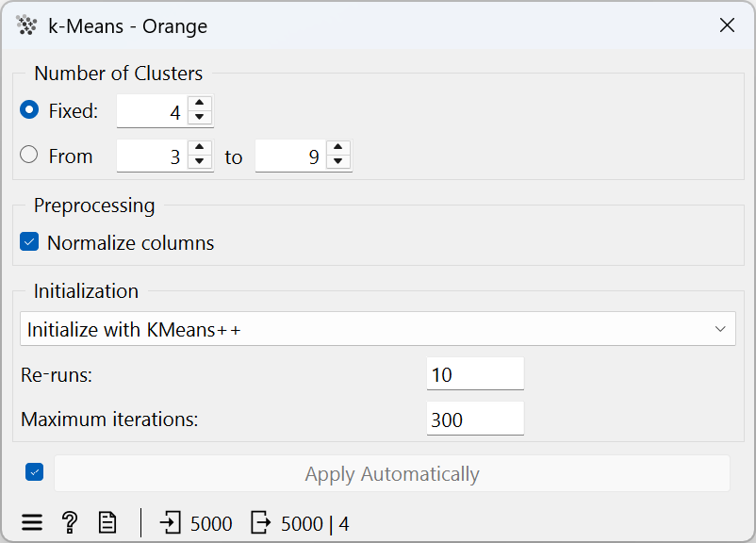This screenshot has width=756, height=543.
Task: Decrease the From value below 3
Action: (200, 162)
